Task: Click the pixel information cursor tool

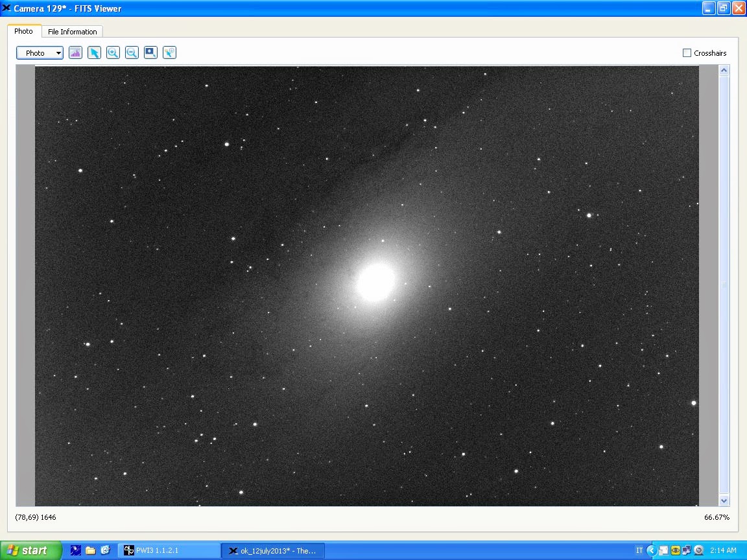Action: (169, 53)
